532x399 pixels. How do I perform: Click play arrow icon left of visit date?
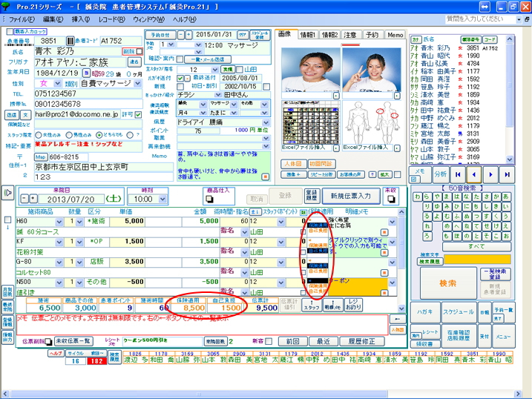coord(8,193)
